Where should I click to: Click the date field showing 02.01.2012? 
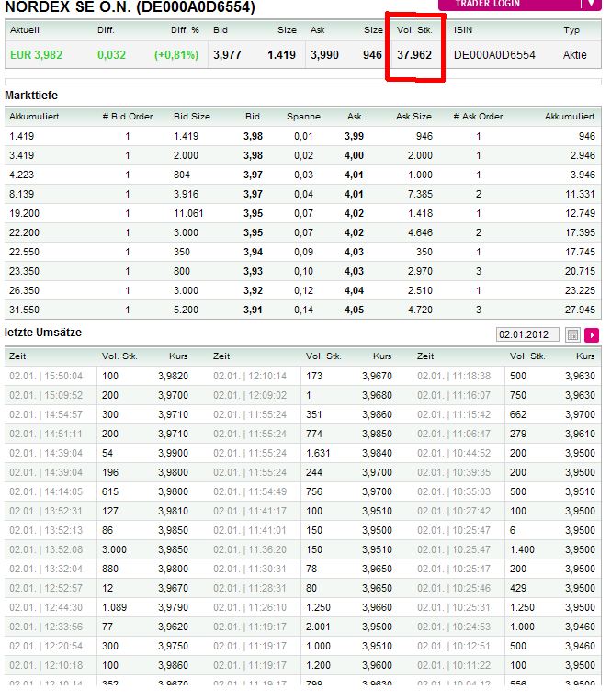pos(527,334)
